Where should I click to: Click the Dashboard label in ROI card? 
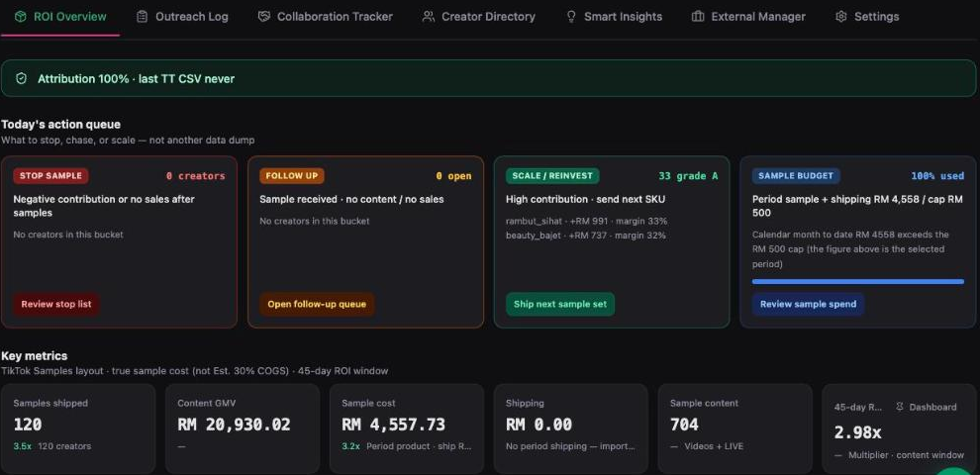pos(932,407)
